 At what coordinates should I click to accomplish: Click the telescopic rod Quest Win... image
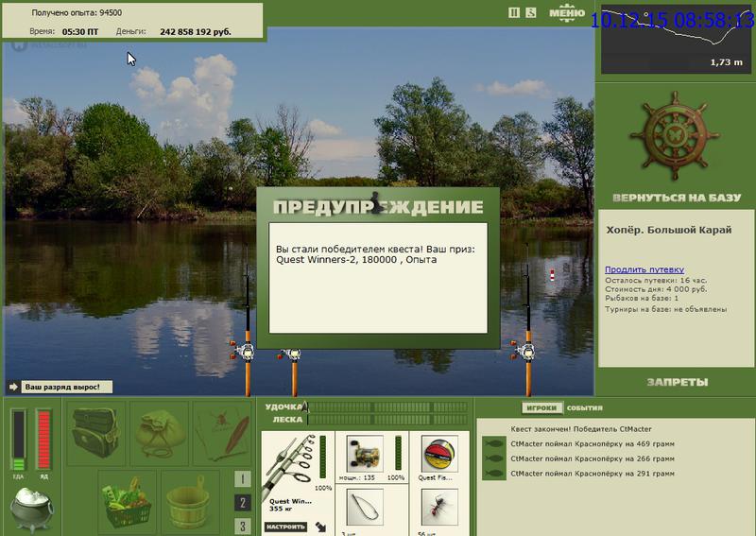(x=289, y=465)
